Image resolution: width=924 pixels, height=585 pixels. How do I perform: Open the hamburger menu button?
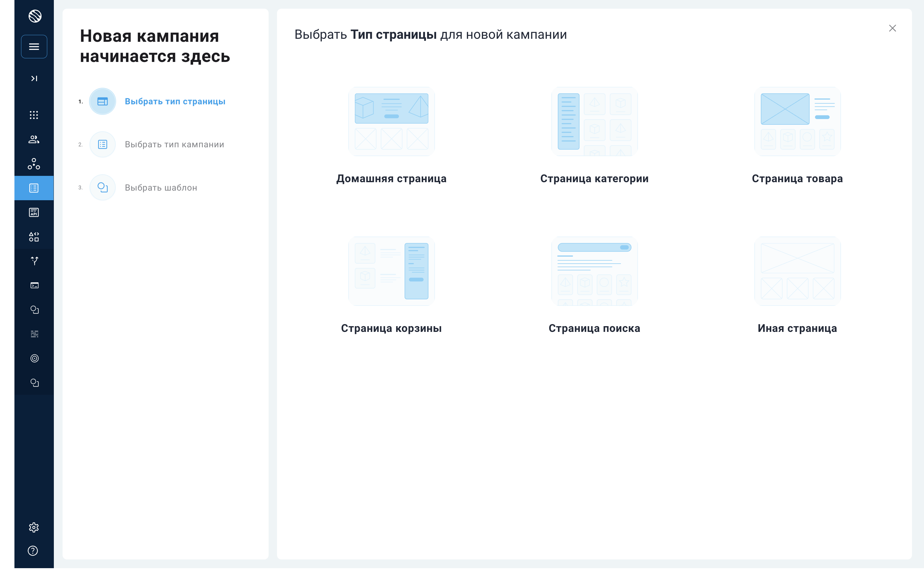click(34, 47)
